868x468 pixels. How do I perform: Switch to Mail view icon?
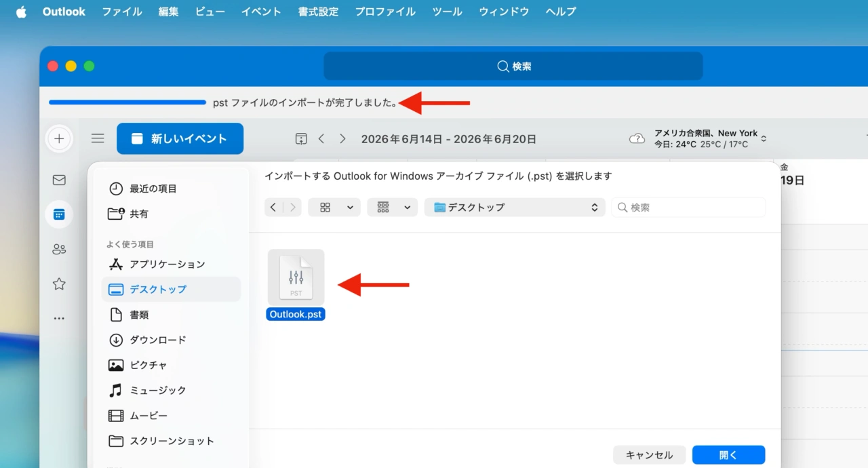59,180
